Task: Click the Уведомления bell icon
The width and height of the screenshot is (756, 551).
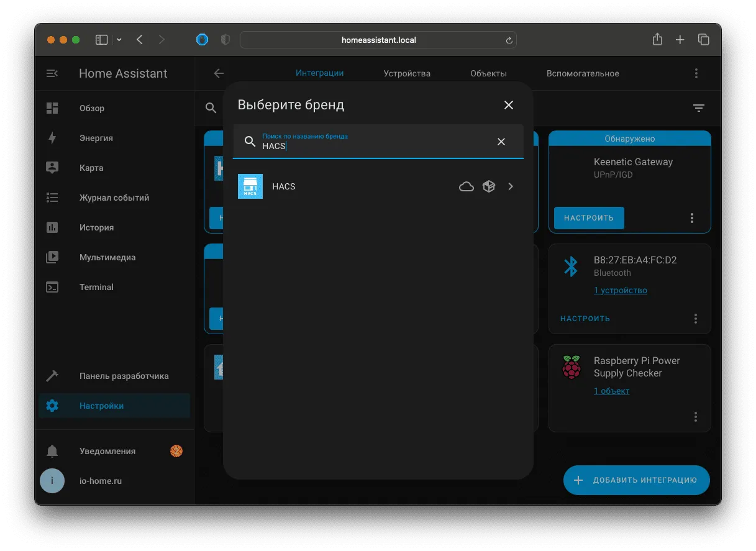Action: (x=52, y=451)
